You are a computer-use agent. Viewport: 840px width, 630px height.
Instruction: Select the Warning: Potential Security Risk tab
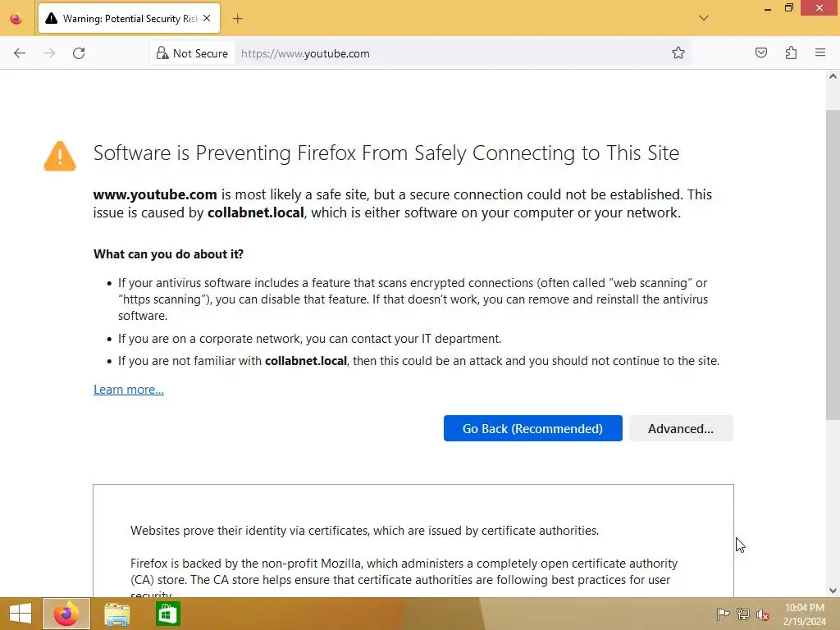click(x=123, y=18)
